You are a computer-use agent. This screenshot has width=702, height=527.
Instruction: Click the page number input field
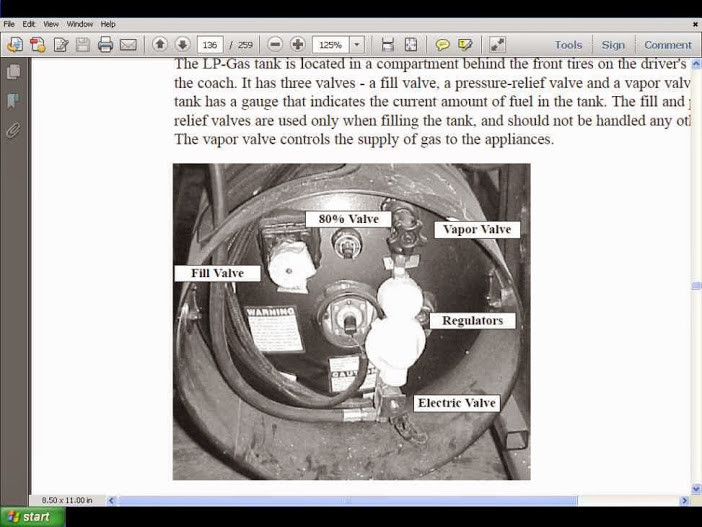[210, 45]
